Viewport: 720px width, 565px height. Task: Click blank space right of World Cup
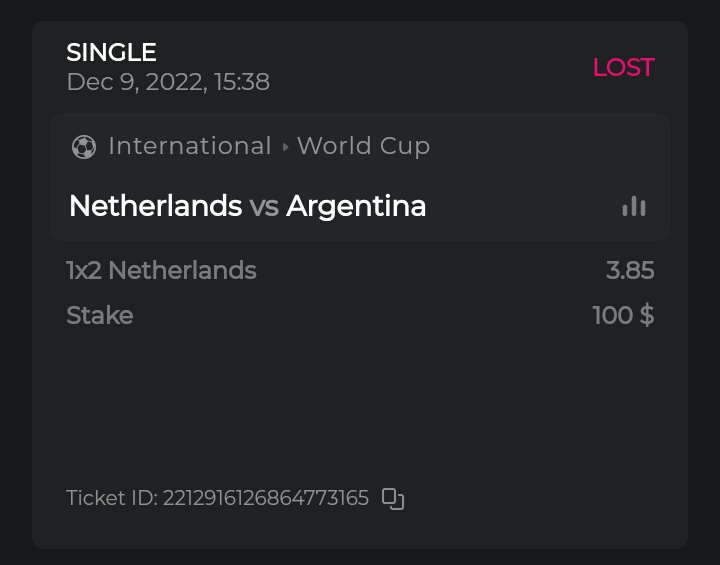[540, 147]
